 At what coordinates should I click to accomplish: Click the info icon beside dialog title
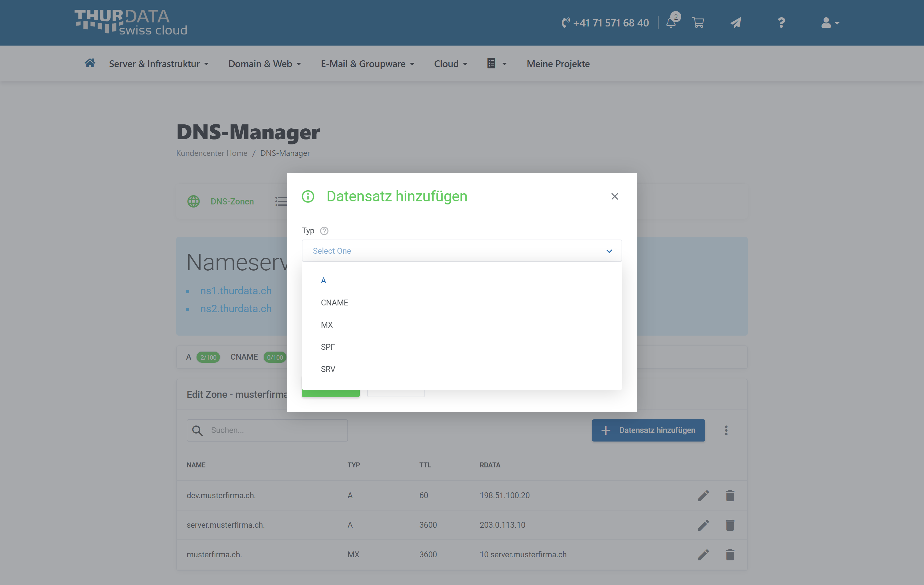click(308, 196)
